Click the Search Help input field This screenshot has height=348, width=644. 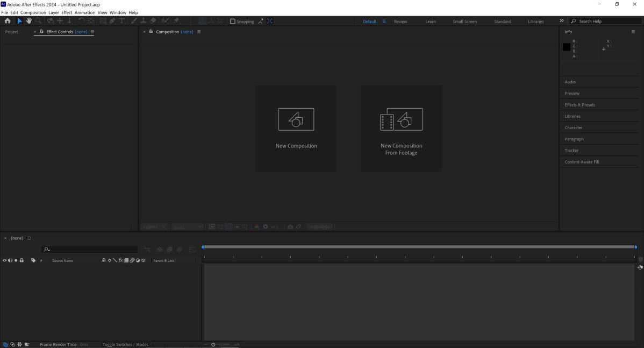(607, 22)
